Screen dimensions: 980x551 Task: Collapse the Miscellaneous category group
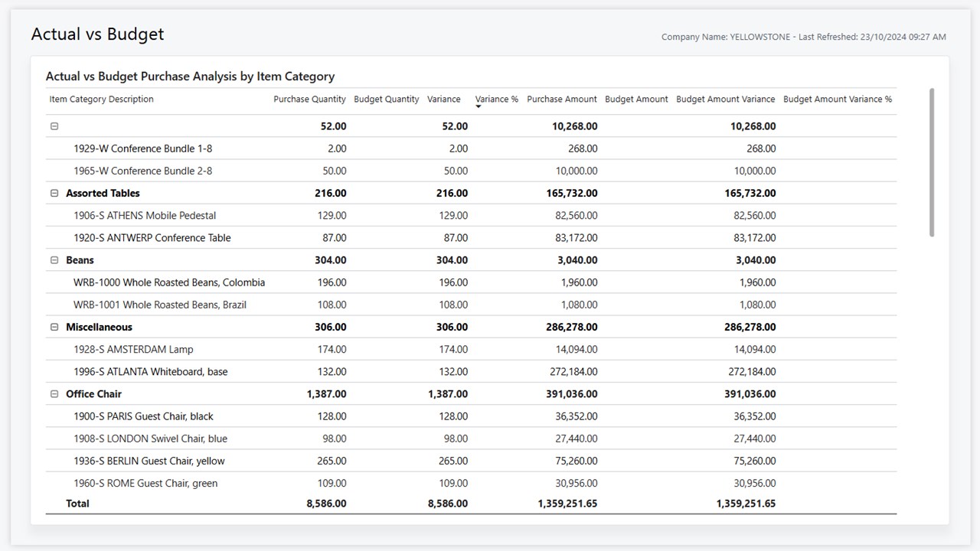(54, 327)
